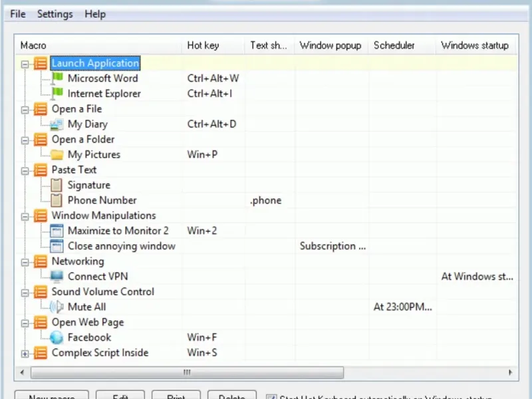Viewport: 532px width, 399px height.
Task: Expand the Complex Script Inside group
Action: click(x=25, y=354)
